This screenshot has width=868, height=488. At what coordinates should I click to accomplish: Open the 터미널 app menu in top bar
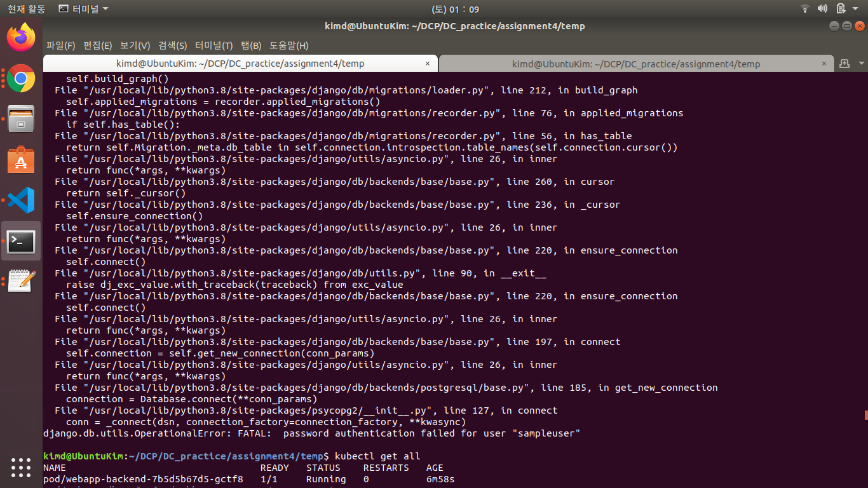[x=83, y=9]
